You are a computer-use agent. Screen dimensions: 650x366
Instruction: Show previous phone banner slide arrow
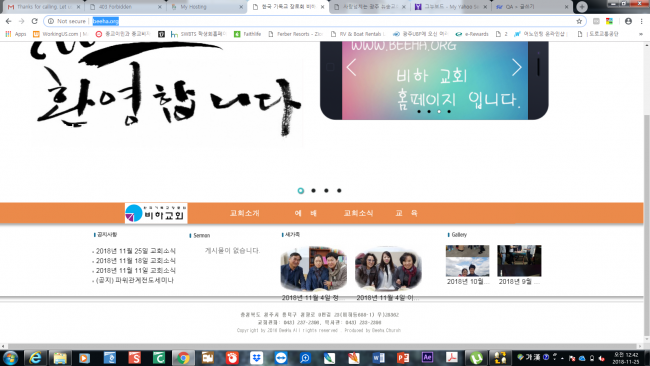tap(351, 67)
